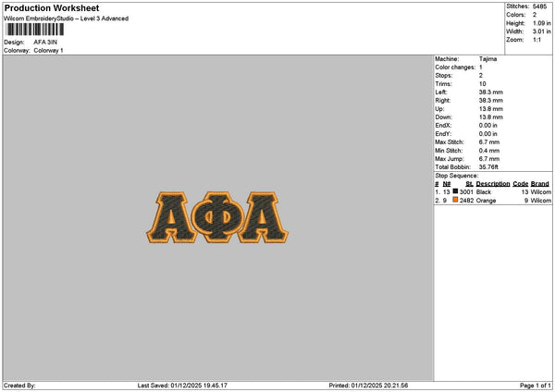
Task: Click the orange color swatch for thread 2482
Action: click(x=455, y=200)
